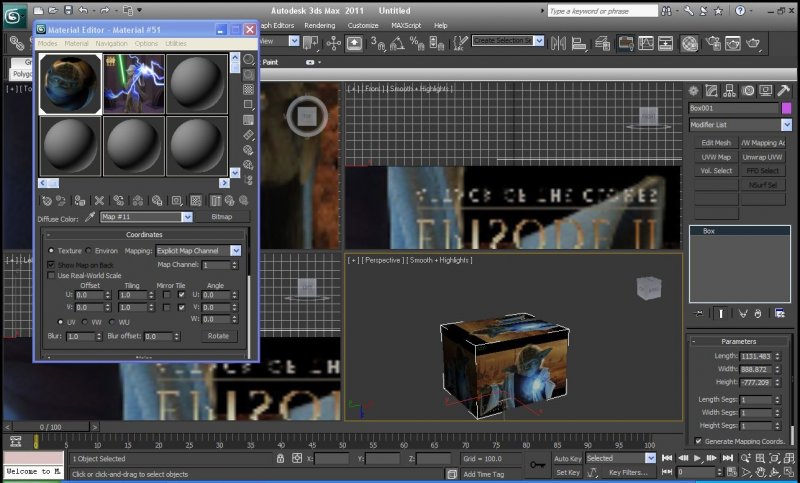
Task: Click Assign Material to Selection icon
Action: tap(80, 201)
